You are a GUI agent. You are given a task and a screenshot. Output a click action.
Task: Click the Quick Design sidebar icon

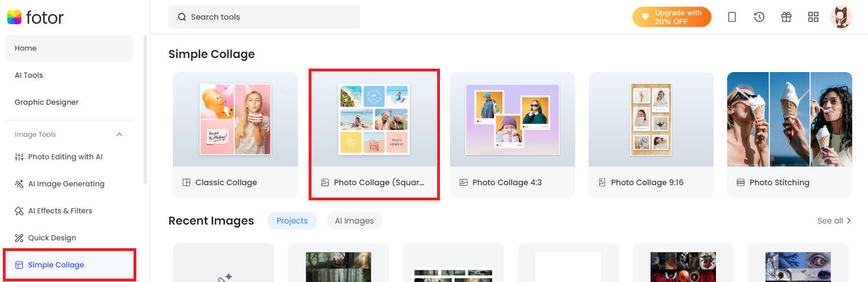click(19, 238)
